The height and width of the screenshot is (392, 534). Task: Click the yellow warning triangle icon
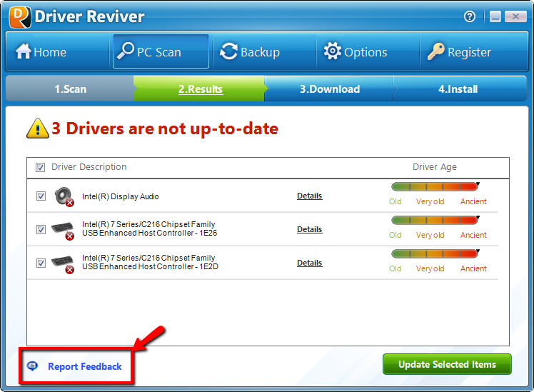[x=37, y=128]
